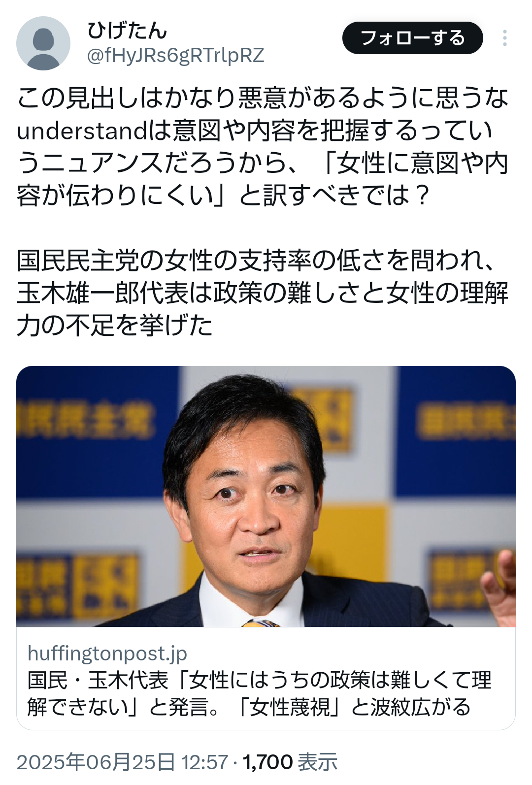
Task: Click the timestamp 2025年06月25日 12:57
Action: pyautogui.click(x=122, y=762)
